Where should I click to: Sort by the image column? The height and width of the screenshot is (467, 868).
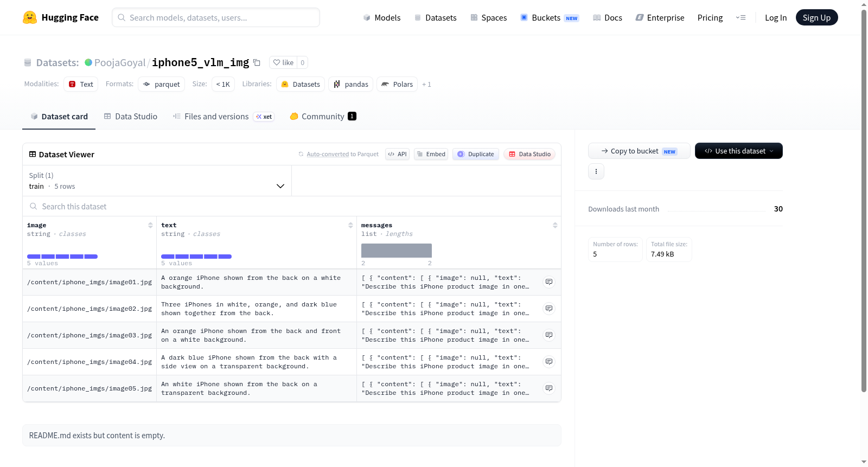point(150,225)
